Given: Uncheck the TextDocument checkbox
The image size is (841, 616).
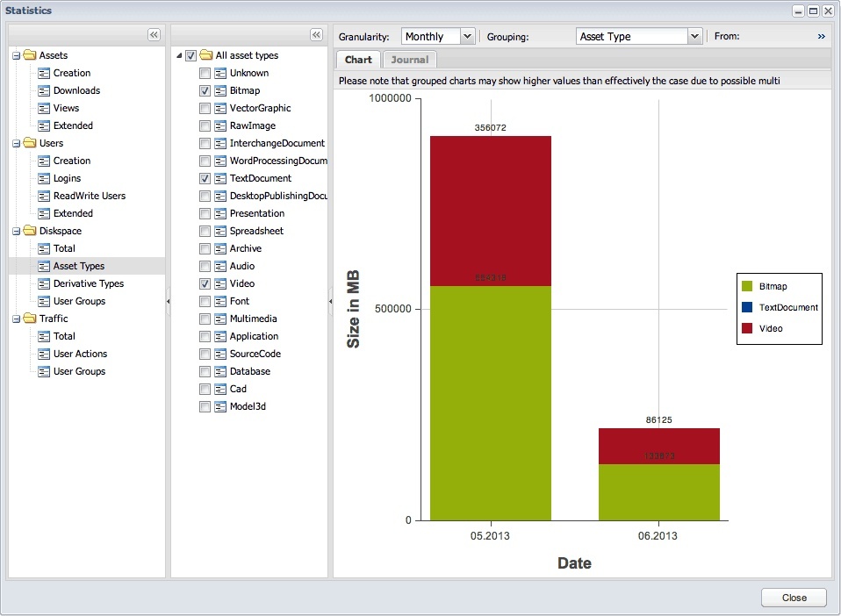Looking at the screenshot, I should click(205, 178).
